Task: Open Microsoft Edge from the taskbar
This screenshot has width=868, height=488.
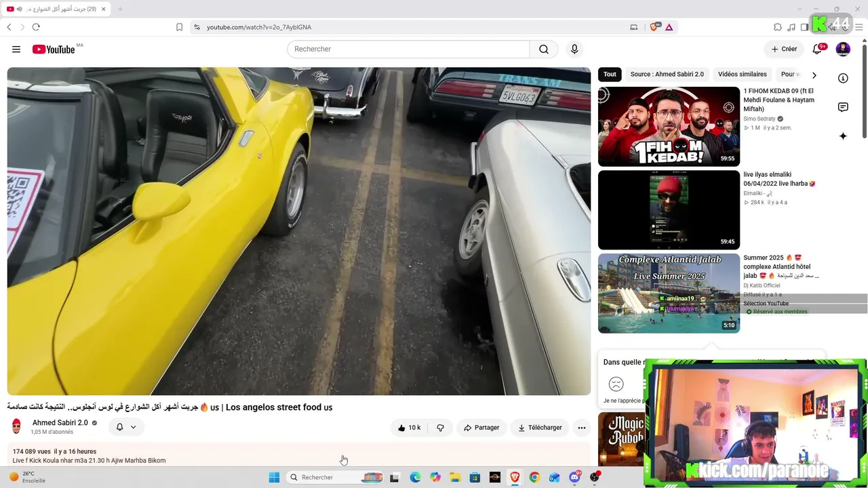Action: pyautogui.click(x=415, y=477)
